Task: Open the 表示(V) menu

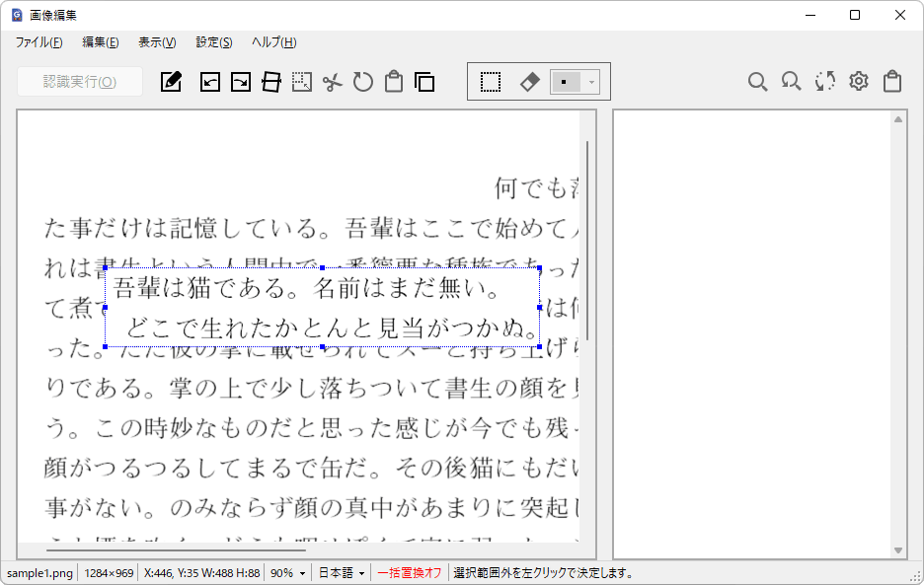Action: 157,42
